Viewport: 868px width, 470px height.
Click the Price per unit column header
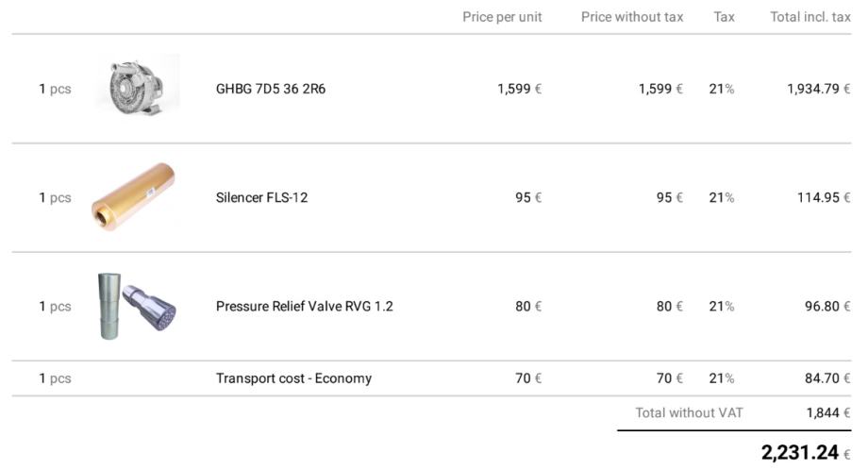click(x=502, y=17)
